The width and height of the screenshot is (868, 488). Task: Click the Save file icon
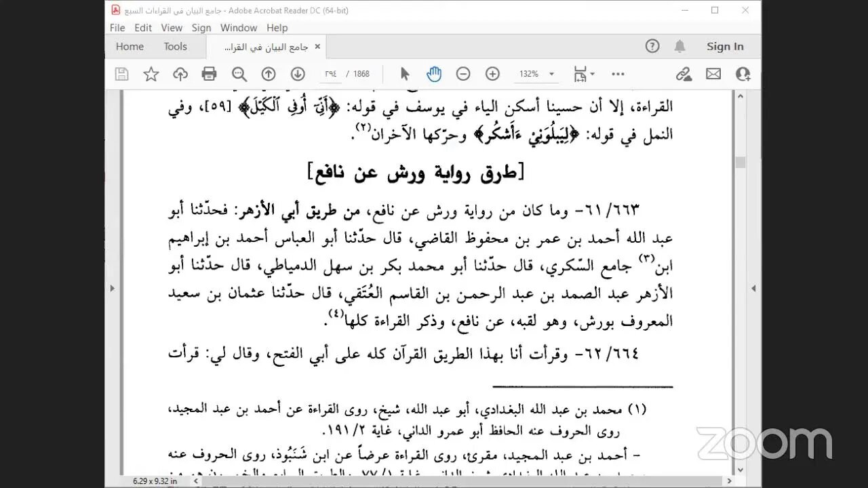click(121, 74)
